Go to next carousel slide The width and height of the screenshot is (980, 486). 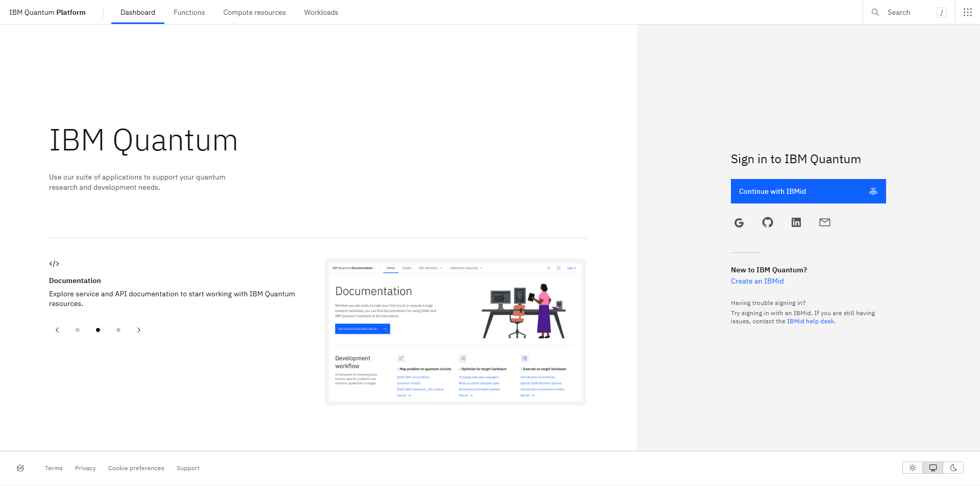coord(139,330)
